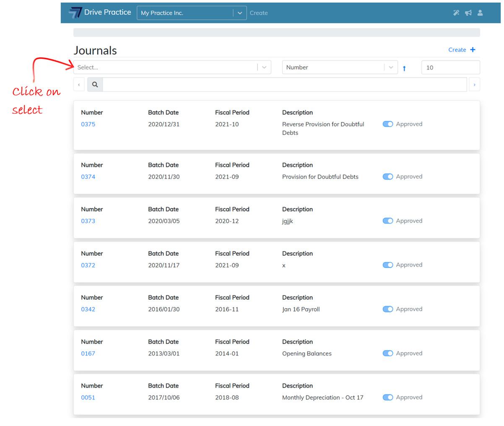Click batch date 2020/11/17
The height and width of the screenshot is (426, 504).
pyautogui.click(x=164, y=265)
